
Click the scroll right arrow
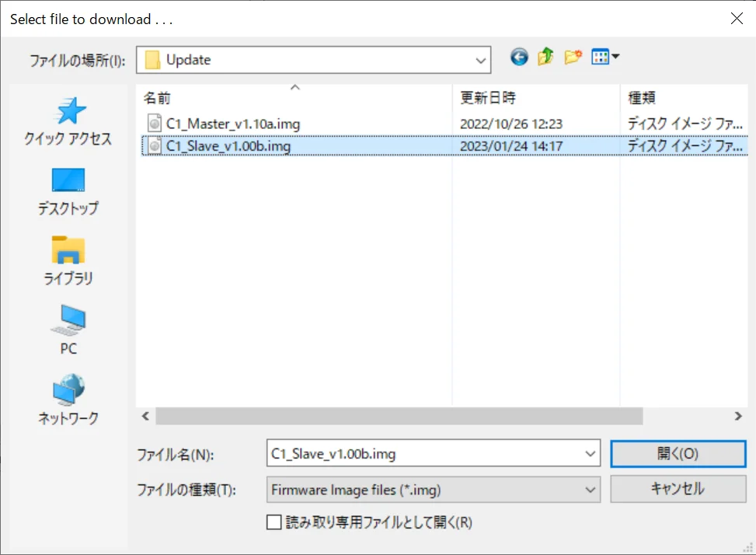(x=737, y=416)
